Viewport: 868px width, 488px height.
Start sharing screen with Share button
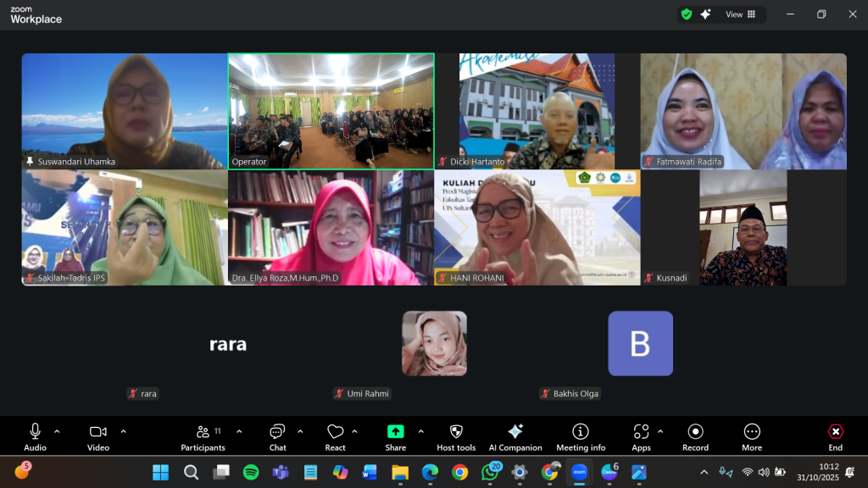(x=395, y=435)
